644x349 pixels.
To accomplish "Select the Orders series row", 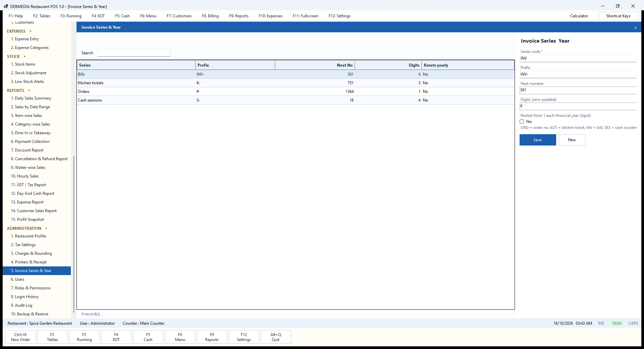I will tap(296, 92).
